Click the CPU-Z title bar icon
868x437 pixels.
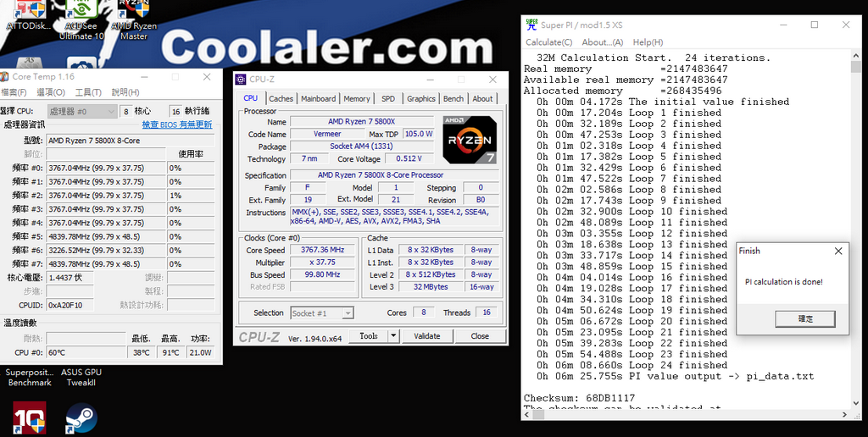tap(241, 80)
